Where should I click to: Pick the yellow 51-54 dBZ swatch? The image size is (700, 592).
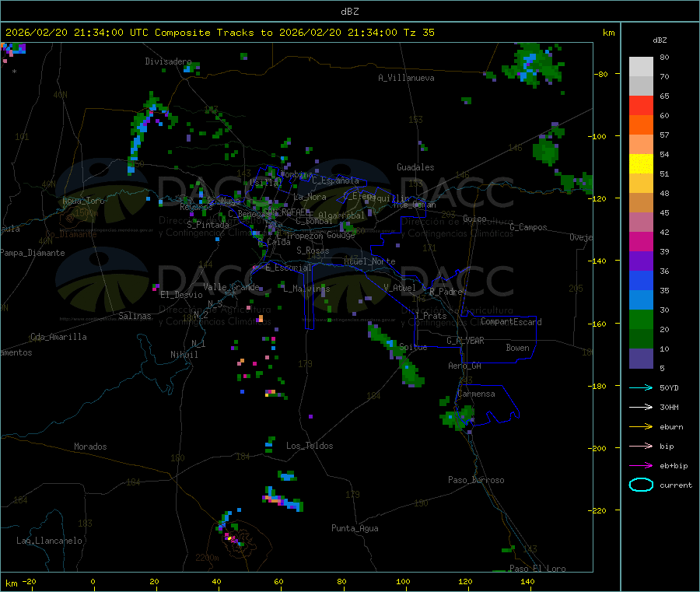coord(641,164)
